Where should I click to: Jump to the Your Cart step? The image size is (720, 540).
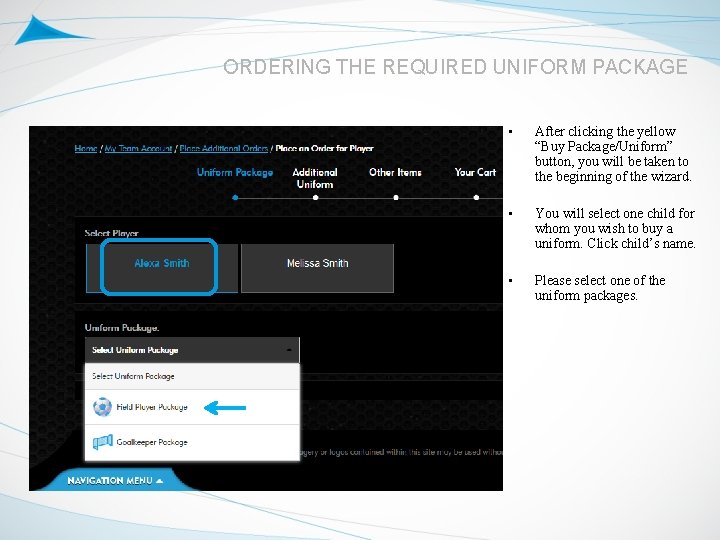coord(475,172)
